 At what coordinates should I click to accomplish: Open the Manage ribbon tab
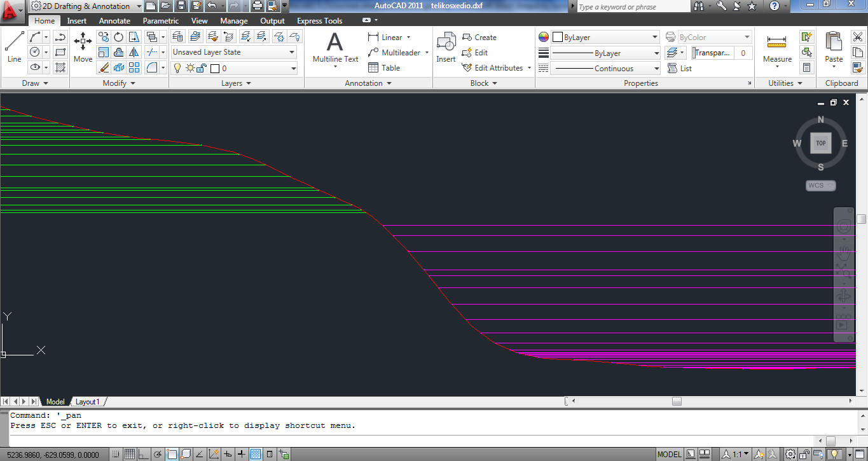pyautogui.click(x=234, y=21)
